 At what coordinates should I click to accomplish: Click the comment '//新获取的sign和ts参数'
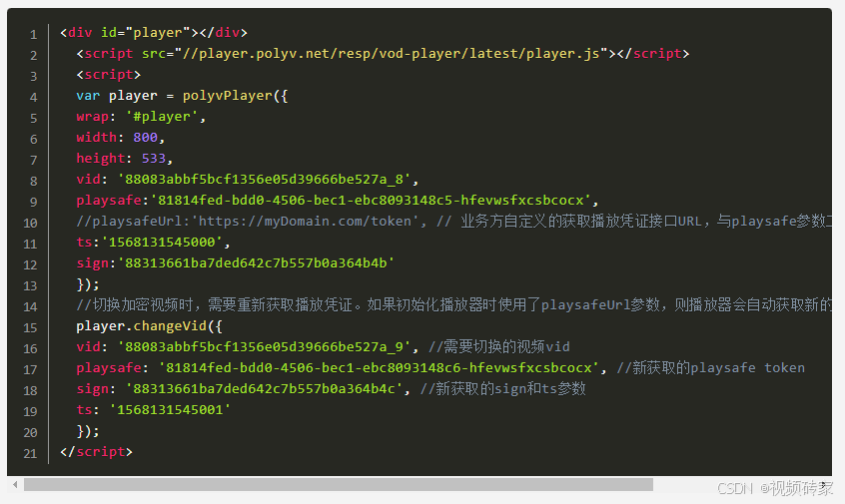[x=502, y=389]
